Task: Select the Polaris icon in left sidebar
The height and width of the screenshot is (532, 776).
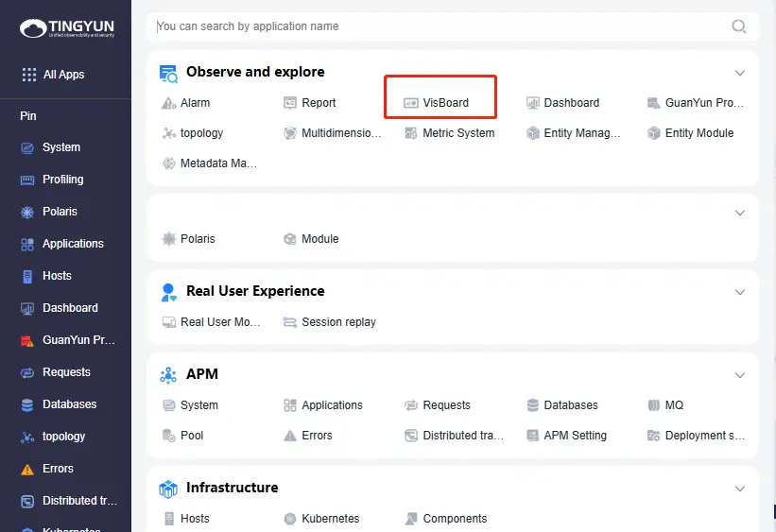Action: coord(26,212)
